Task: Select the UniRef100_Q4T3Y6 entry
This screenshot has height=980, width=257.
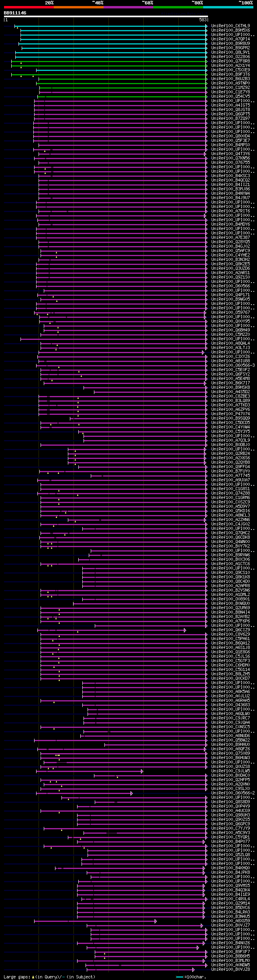Action: pyautogui.click(x=230, y=154)
